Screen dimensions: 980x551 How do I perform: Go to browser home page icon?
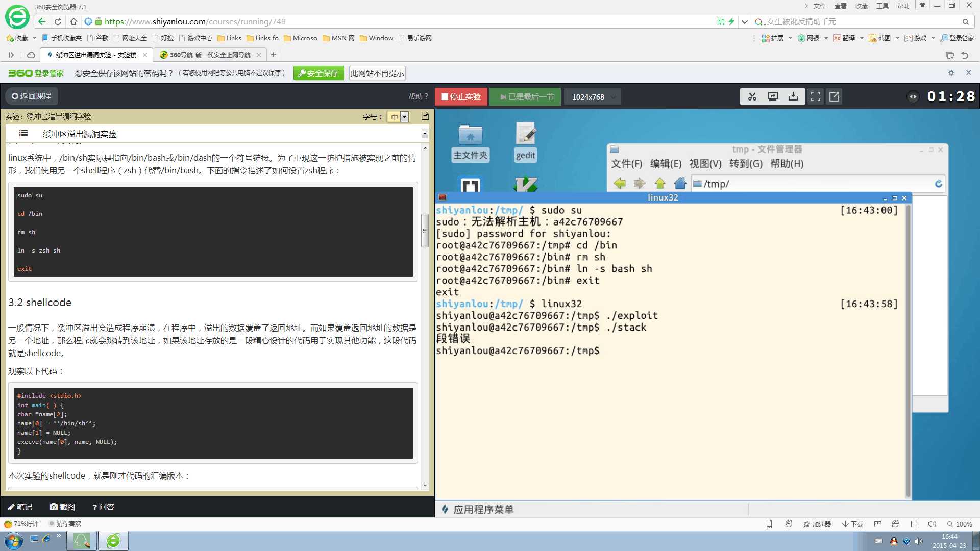(73, 21)
